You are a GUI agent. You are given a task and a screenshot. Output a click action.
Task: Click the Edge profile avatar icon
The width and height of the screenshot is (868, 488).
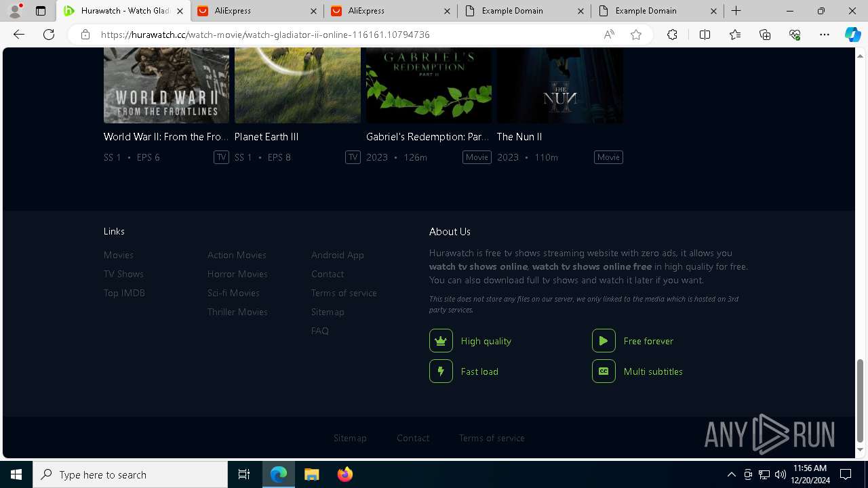15,11
